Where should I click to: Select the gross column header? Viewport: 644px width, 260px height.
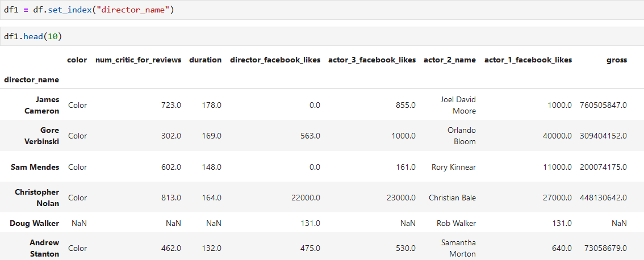(x=617, y=60)
